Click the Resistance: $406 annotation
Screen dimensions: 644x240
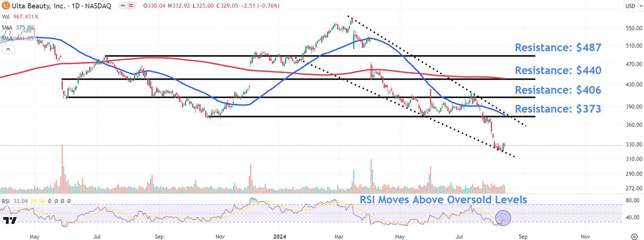click(x=558, y=90)
